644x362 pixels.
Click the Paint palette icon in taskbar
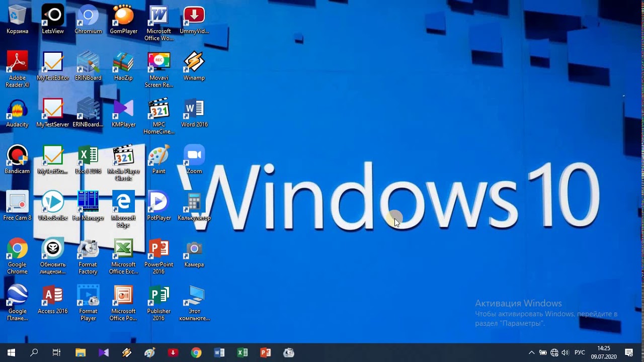tap(150, 352)
